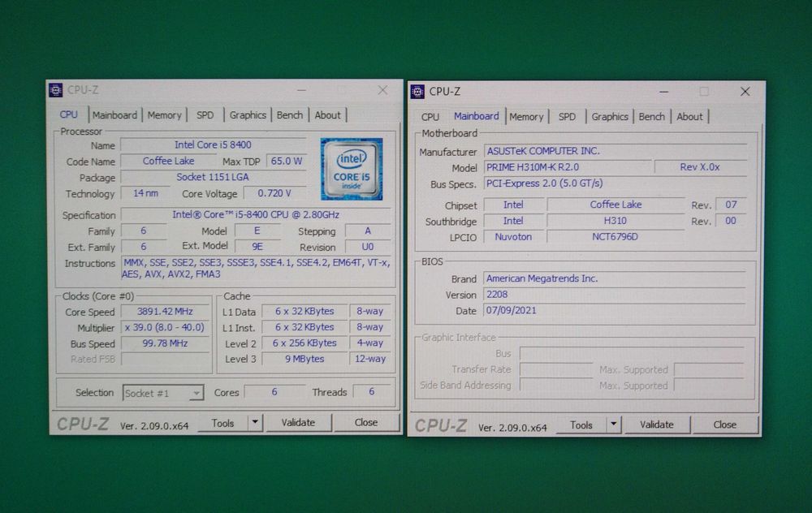Image resolution: width=812 pixels, height=513 pixels.
Task: Click L1 Data value '6 x 32 KBytes'
Action: click(x=304, y=311)
